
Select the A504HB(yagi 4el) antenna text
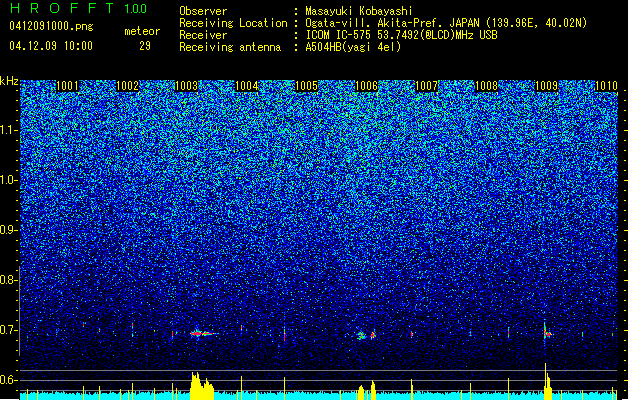(353, 47)
